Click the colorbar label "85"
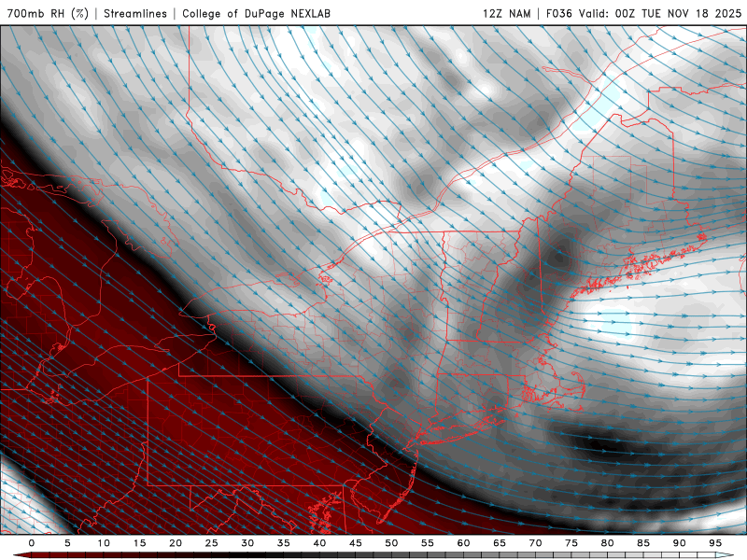747x560 pixels. point(643,543)
